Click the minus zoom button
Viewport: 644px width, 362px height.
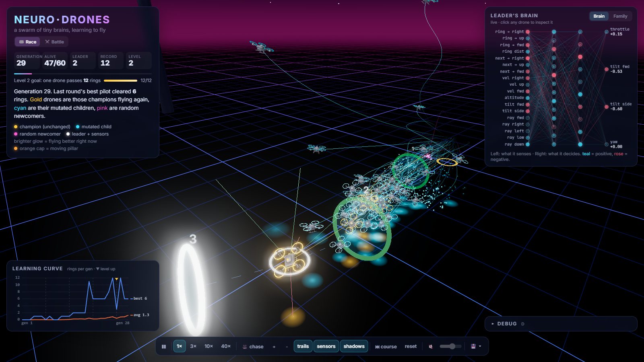287,346
